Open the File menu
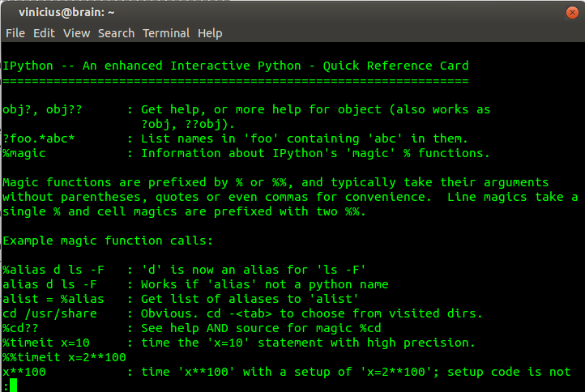This screenshot has height=392, width=585. pyautogui.click(x=15, y=33)
